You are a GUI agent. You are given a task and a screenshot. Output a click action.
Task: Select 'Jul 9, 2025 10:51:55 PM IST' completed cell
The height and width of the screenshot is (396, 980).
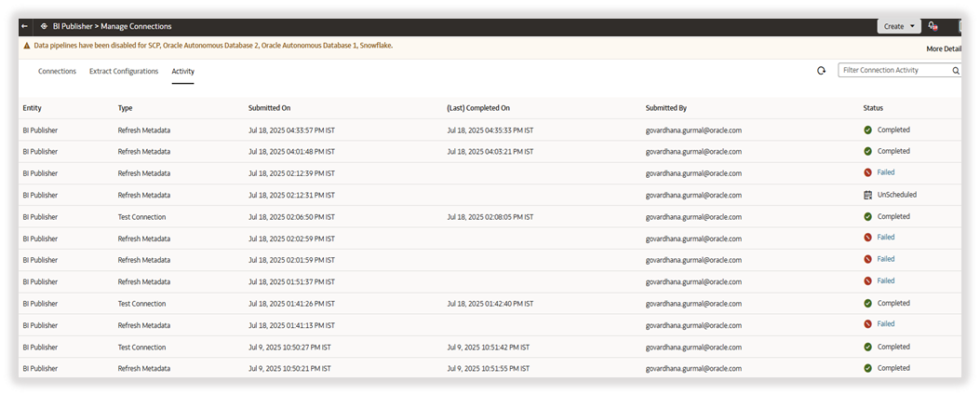tap(488, 369)
